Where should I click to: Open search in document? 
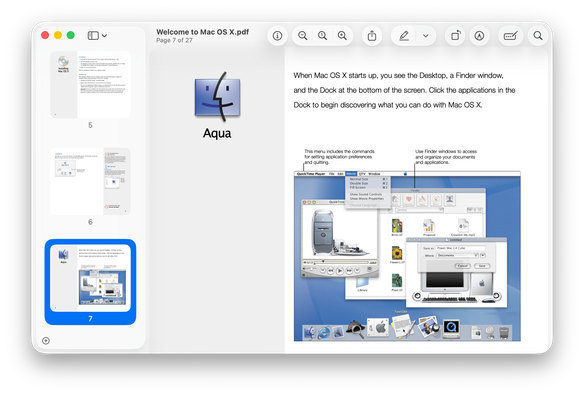[x=538, y=36]
